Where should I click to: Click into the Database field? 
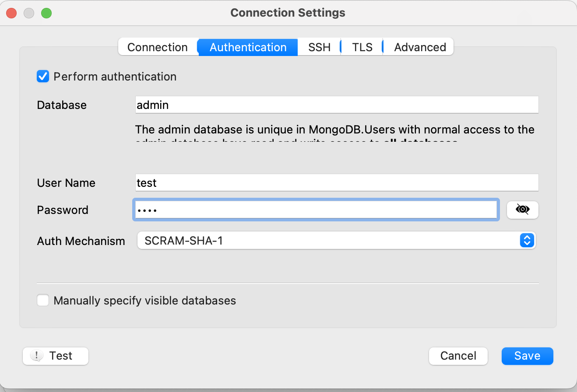point(337,105)
